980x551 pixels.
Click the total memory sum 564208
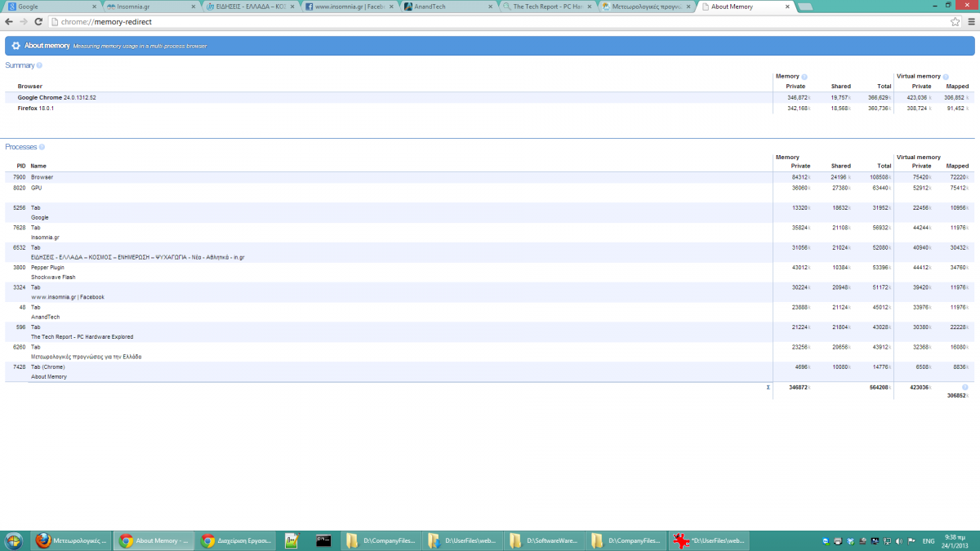click(x=880, y=387)
